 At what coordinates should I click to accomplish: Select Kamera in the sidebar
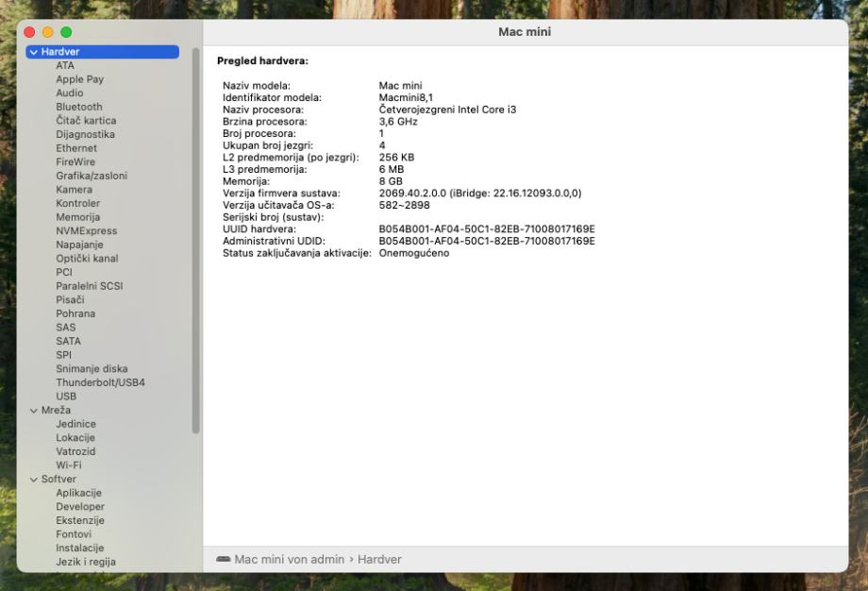pyautogui.click(x=74, y=190)
